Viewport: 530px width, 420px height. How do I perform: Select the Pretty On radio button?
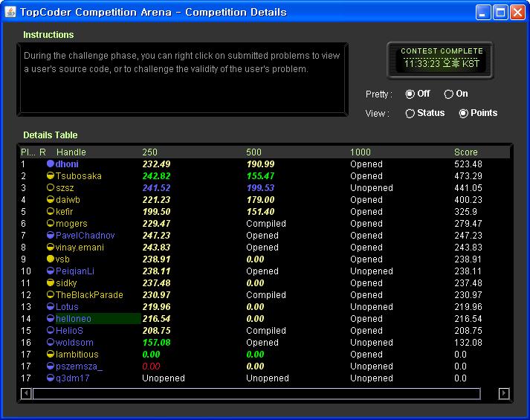tap(448, 94)
